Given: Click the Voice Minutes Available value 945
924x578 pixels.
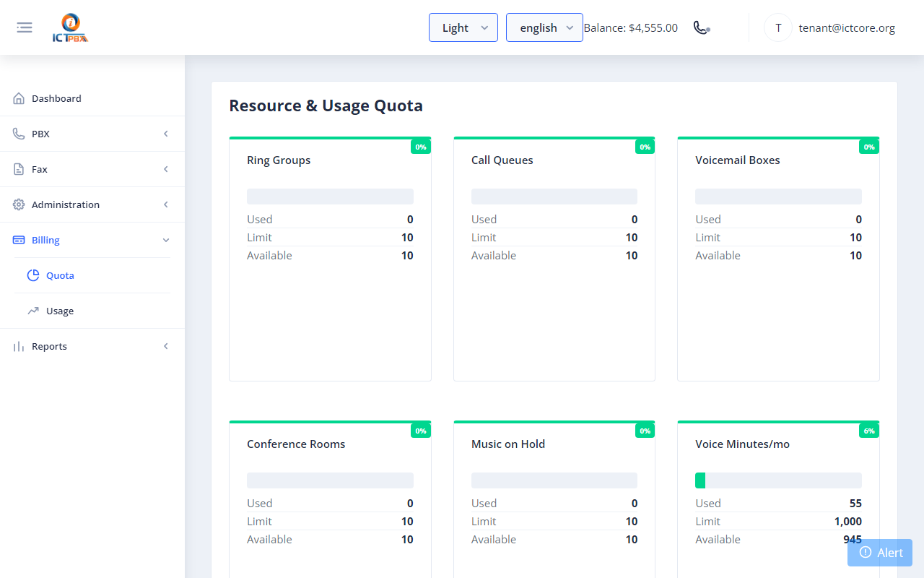Looking at the screenshot, I should click(x=853, y=540).
